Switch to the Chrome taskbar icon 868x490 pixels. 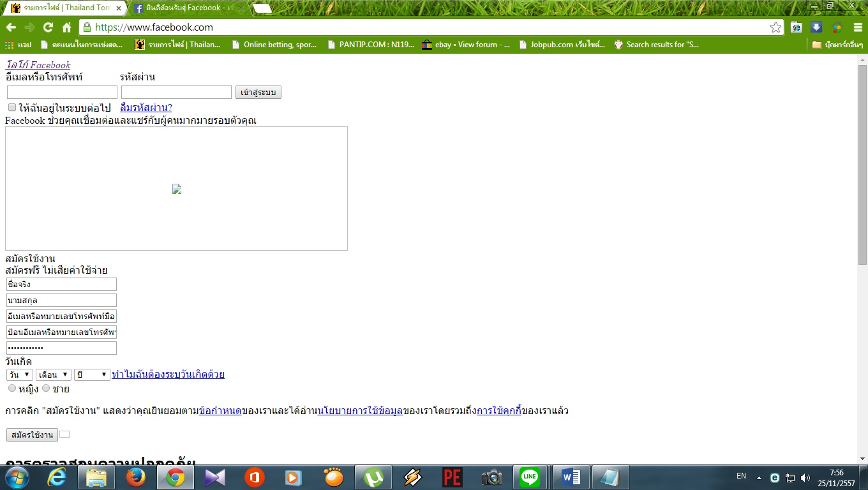176,477
